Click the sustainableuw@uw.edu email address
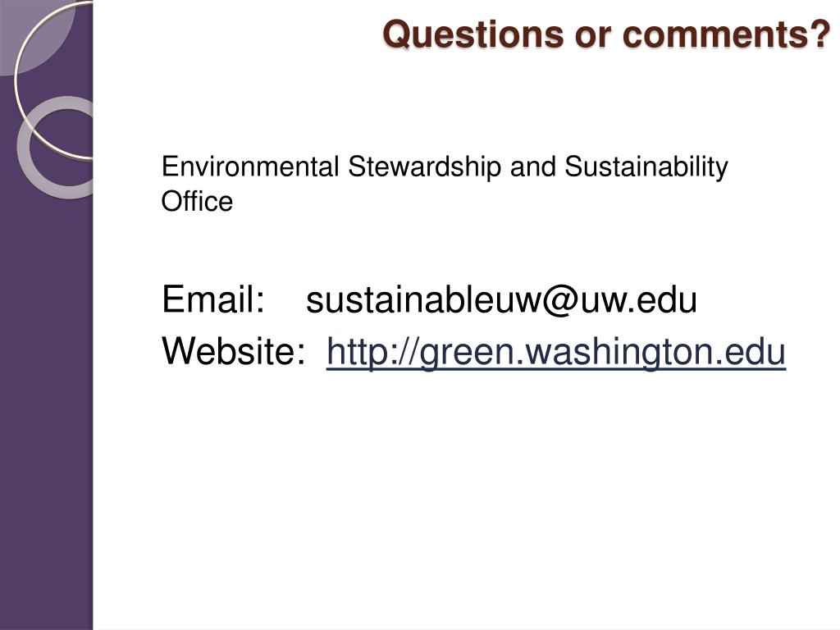This screenshot has height=630, width=840. [x=501, y=299]
